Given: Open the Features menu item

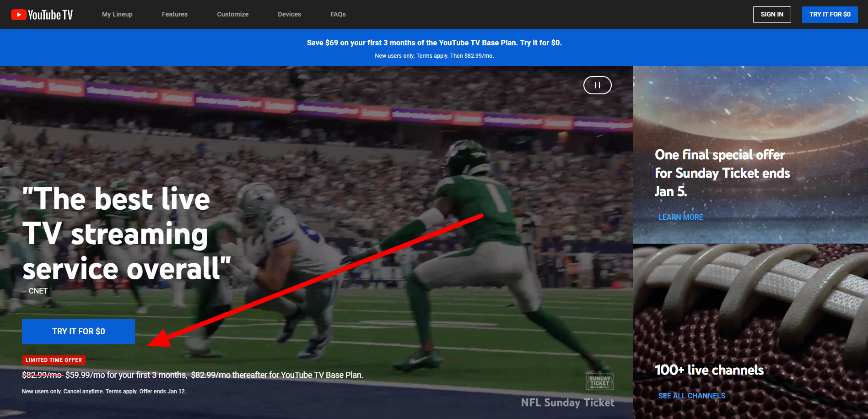Looking at the screenshot, I should pos(174,14).
